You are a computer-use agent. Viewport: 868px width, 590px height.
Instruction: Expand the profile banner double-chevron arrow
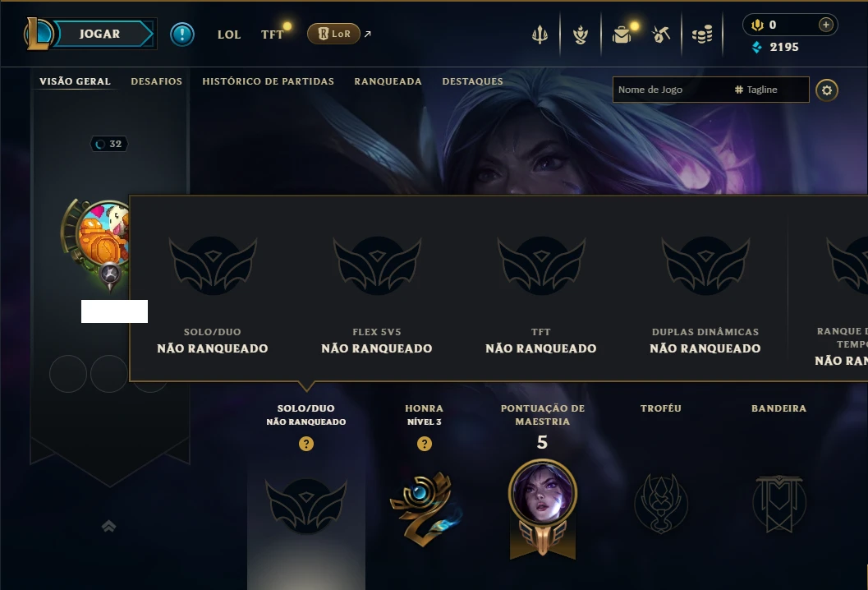(109, 526)
